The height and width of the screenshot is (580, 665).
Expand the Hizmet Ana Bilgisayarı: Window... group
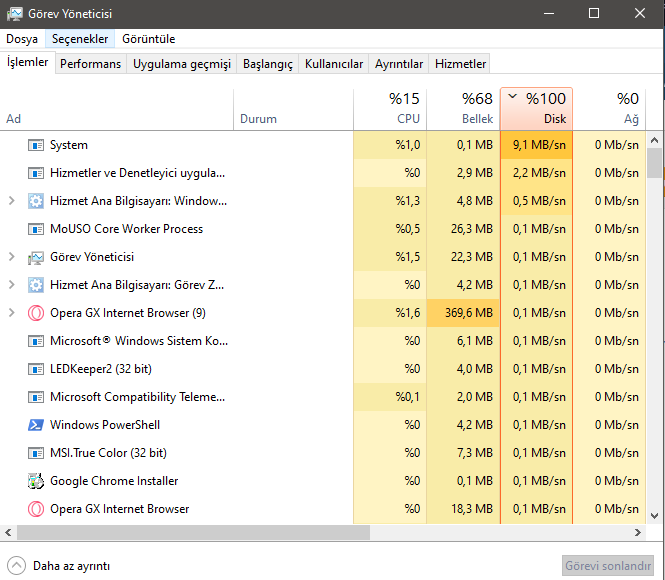(x=12, y=201)
